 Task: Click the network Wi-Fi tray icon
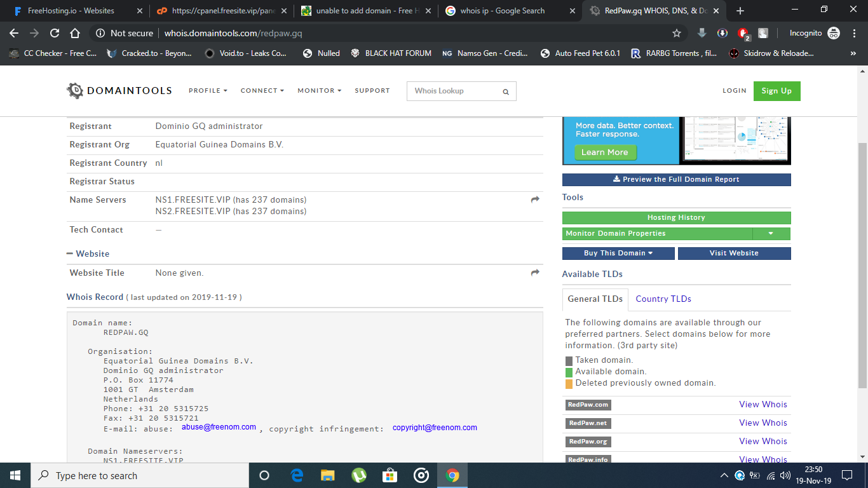770,475
